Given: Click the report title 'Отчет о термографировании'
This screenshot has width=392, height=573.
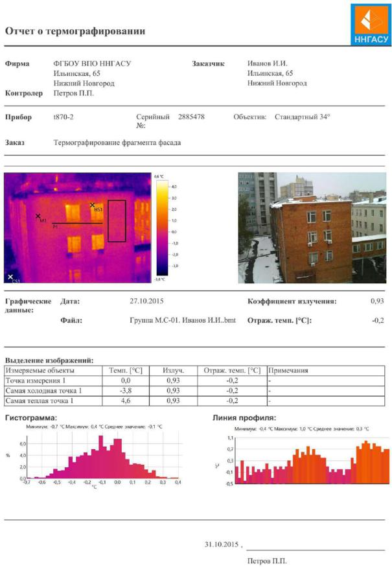Looking at the screenshot, I should (x=75, y=31).
